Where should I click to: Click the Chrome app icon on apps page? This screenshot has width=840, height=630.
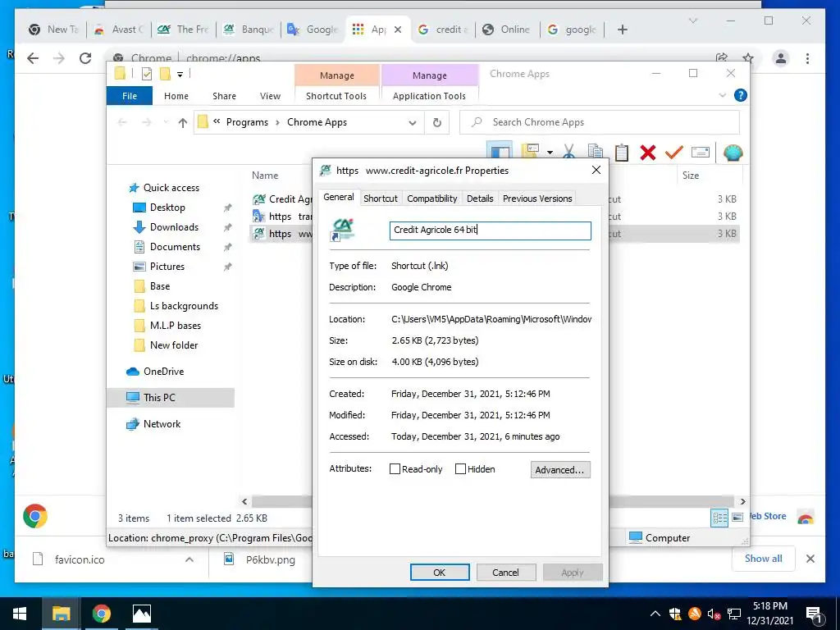tap(35, 516)
